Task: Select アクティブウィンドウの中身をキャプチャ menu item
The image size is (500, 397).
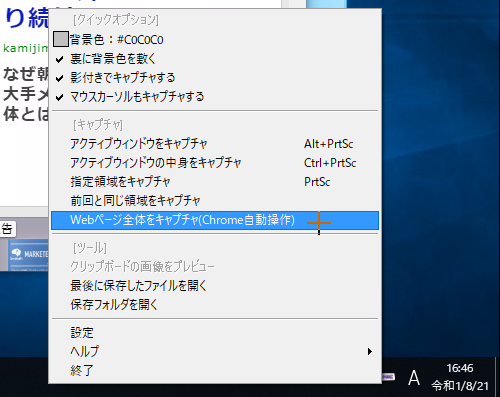Action: (x=215, y=163)
